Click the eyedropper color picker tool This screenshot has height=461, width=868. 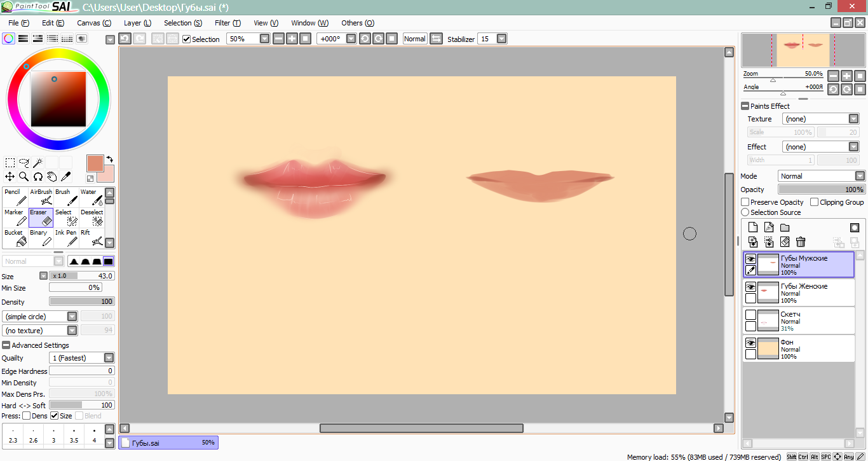tap(65, 177)
